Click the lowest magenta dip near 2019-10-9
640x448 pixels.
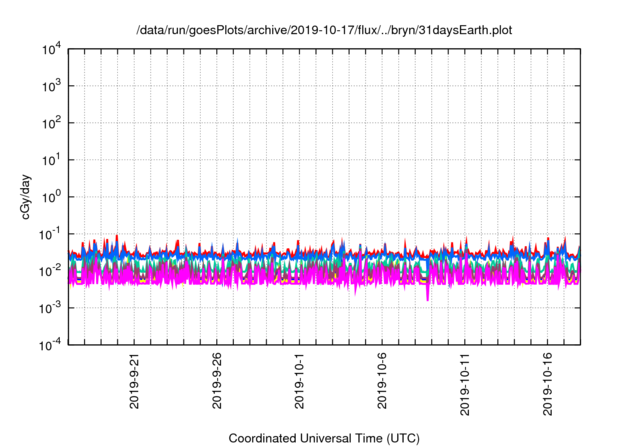(x=428, y=298)
